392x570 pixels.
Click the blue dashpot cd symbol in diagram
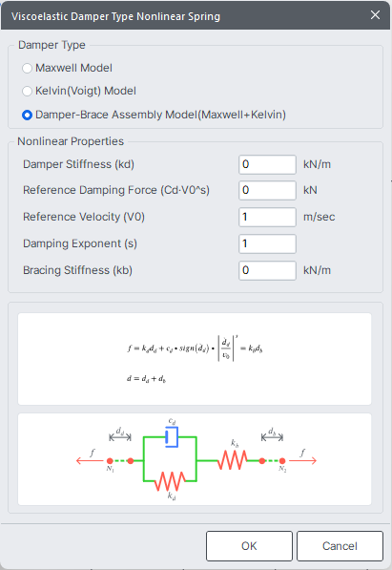(172, 437)
